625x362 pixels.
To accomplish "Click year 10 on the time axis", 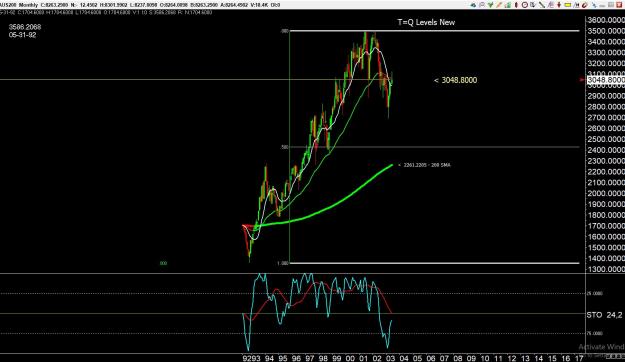I will (x=485, y=358).
